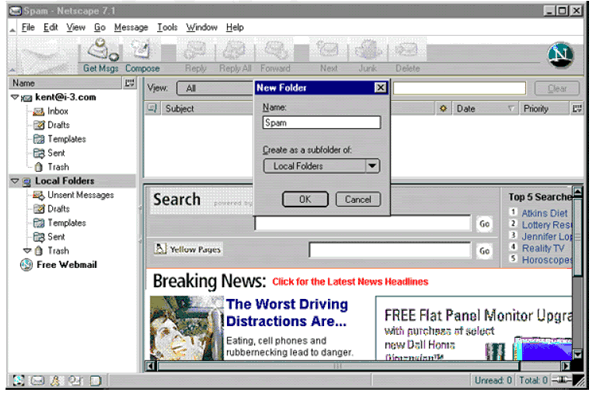Collapse the kent@i-3.com account tree

(14, 98)
